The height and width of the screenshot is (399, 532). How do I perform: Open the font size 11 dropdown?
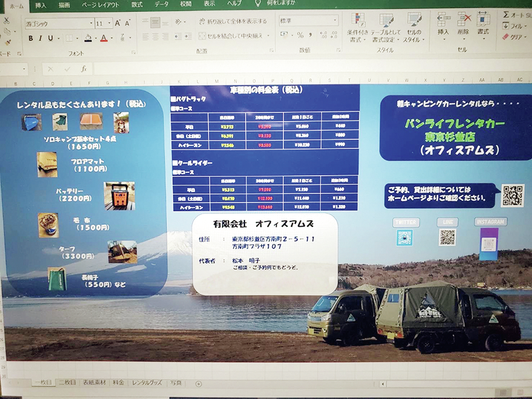[x=109, y=23]
